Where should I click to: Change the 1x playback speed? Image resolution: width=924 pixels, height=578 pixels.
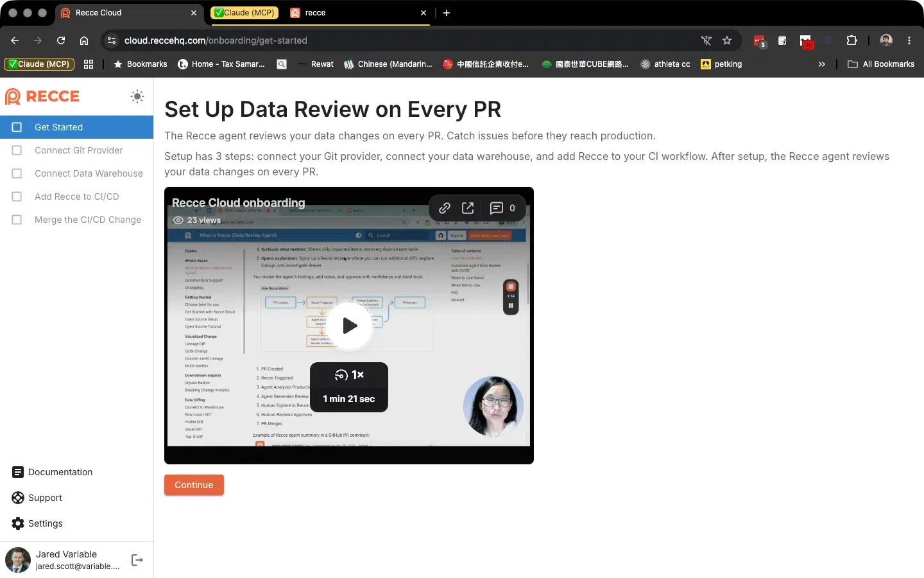click(349, 375)
